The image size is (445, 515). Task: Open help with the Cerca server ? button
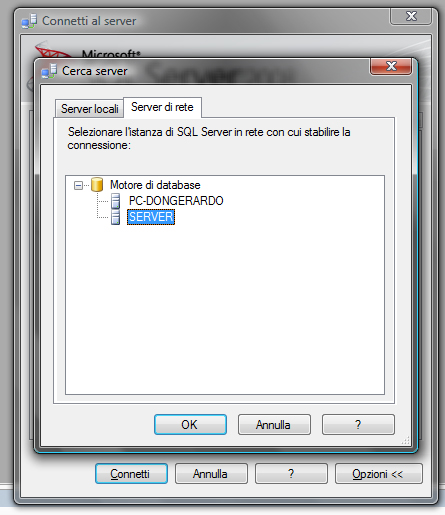[358, 425]
